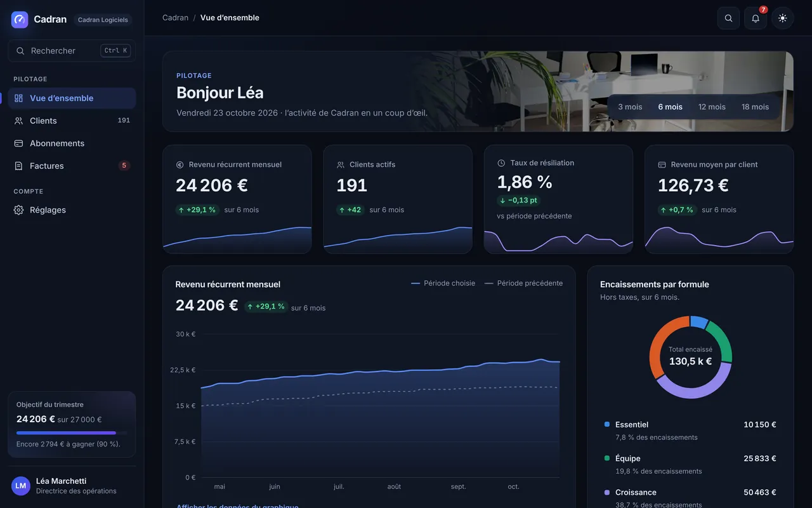Open Factures from the sidebar
Viewport: 812px width, 508px height.
[72, 166]
